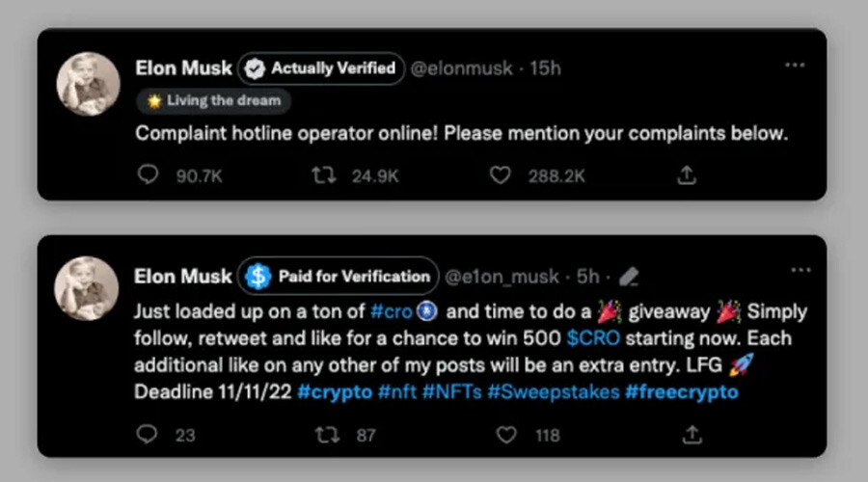Open more options on the giveaway tweet
This screenshot has height=482, width=868.
800,272
